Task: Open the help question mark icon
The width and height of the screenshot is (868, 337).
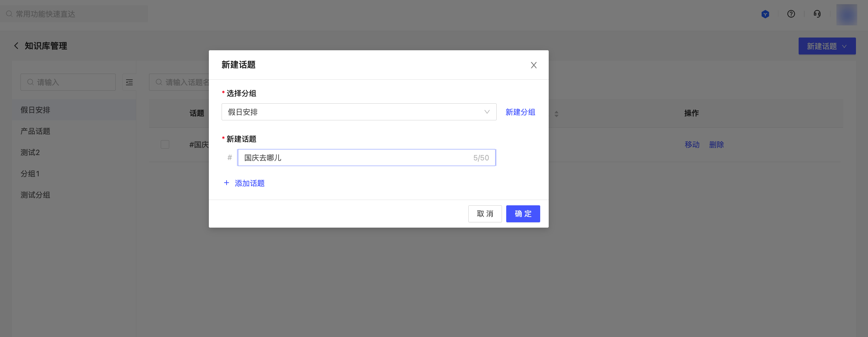Action: tap(791, 14)
